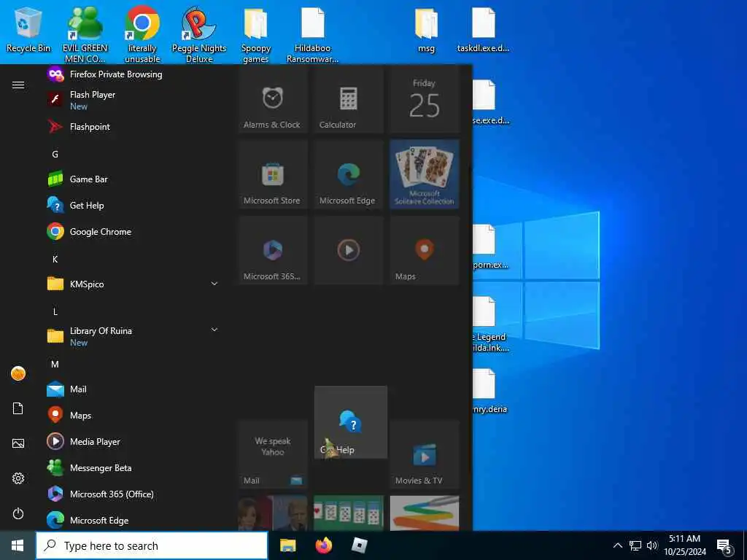Jump to letter L section header
This screenshot has width=747, height=560.
(x=55, y=312)
